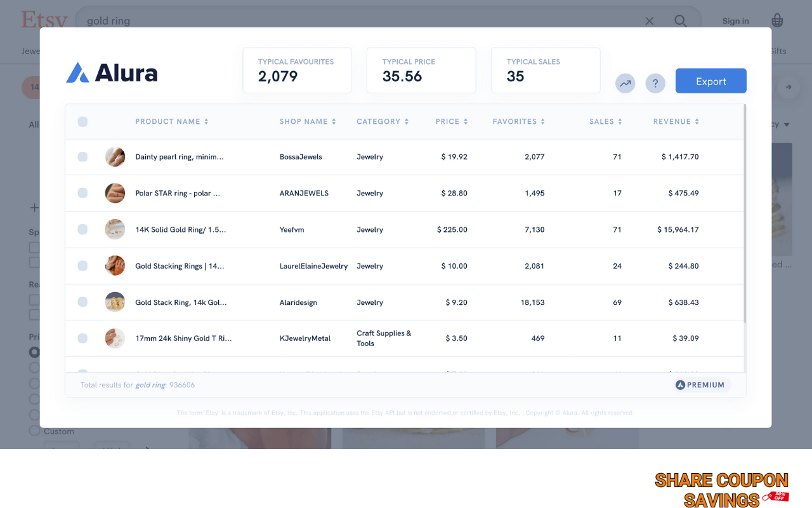Select the Gold Stack Ring, 14k product name

point(181,302)
